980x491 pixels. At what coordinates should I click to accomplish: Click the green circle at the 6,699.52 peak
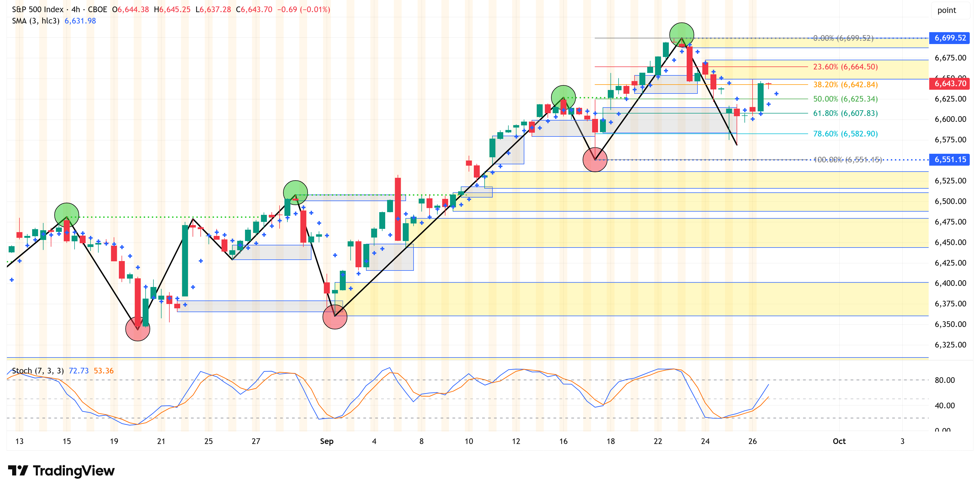pos(681,35)
